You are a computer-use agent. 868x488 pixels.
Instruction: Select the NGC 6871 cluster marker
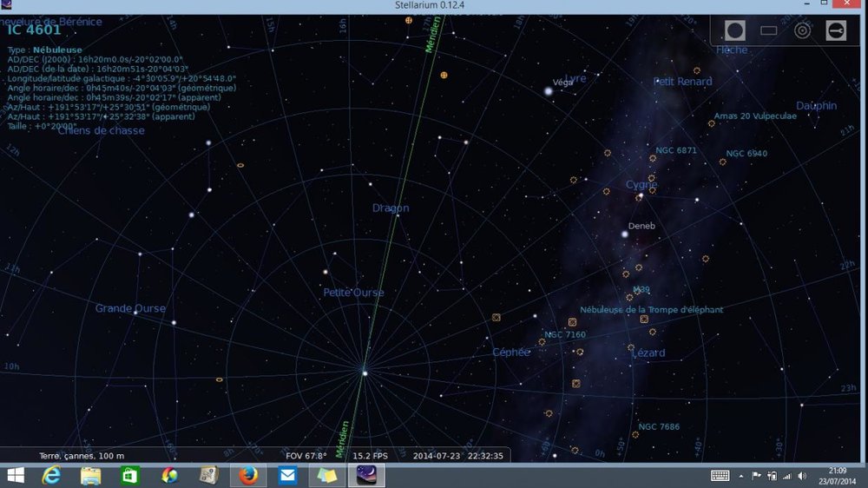click(x=653, y=158)
